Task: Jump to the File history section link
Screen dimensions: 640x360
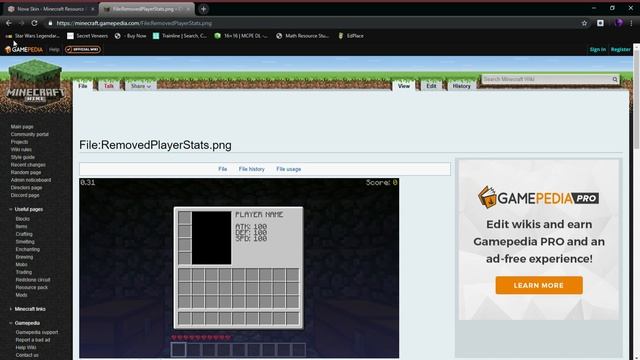Action: point(251,169)
